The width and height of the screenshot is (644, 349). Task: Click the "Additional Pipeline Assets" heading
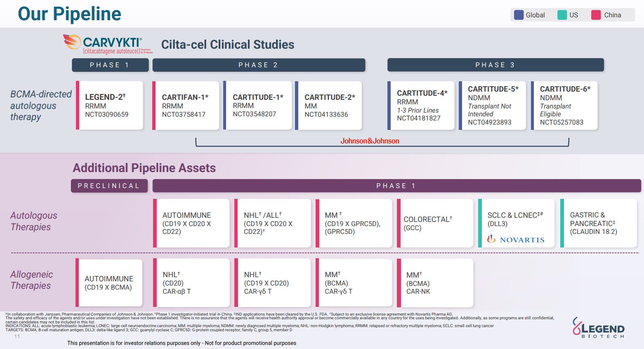pyautogui.click(x=144, y=168)
